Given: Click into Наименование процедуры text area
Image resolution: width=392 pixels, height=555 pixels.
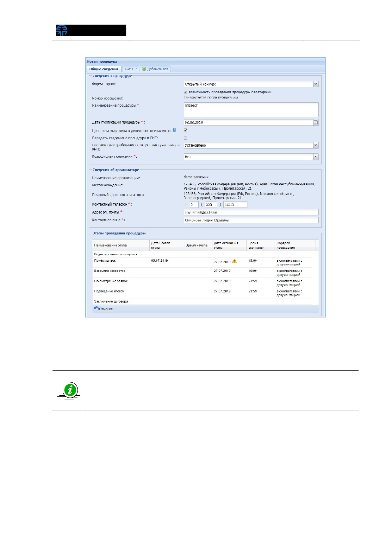Looking at the screenshot, I should click(x=251, y=110).
